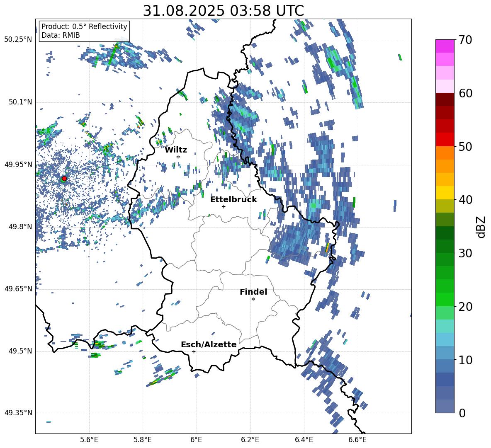The width and height of the screenshot is (491, 448).
Task: Click the latitude label 50.25°N
Action: [18, 40]
